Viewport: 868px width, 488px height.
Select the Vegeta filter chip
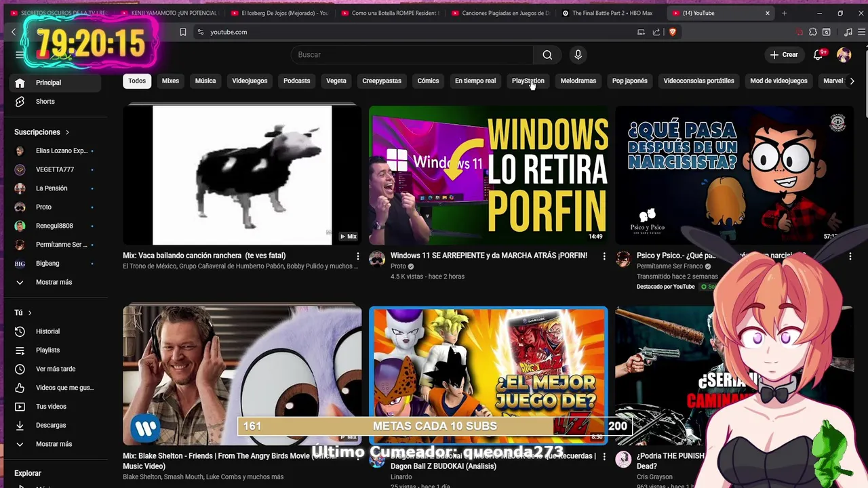click(x=336, y=81)
